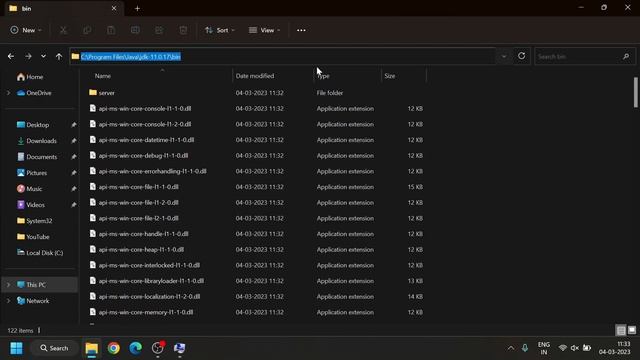Open Downloads quick access folder

pos(37,141)
